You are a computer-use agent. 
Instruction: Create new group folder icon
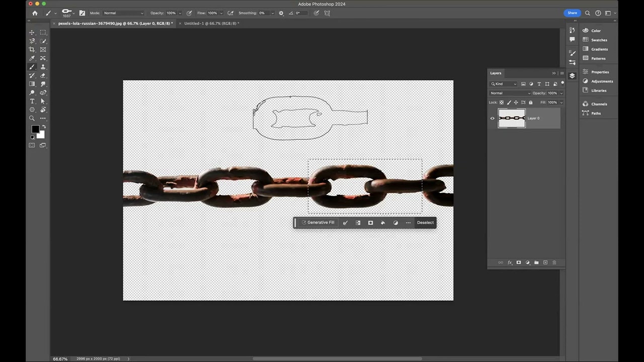[536, 262]
